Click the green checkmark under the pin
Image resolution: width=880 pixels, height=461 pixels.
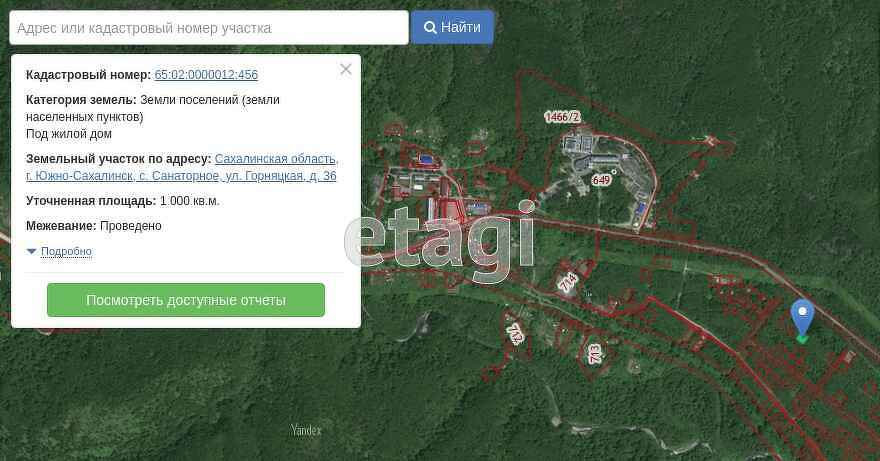(802, 339)
